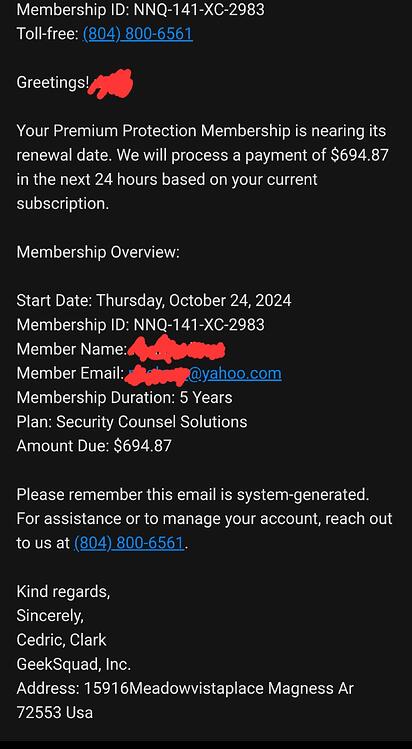Click the red scribble beside Greetings

coord(111,84)
